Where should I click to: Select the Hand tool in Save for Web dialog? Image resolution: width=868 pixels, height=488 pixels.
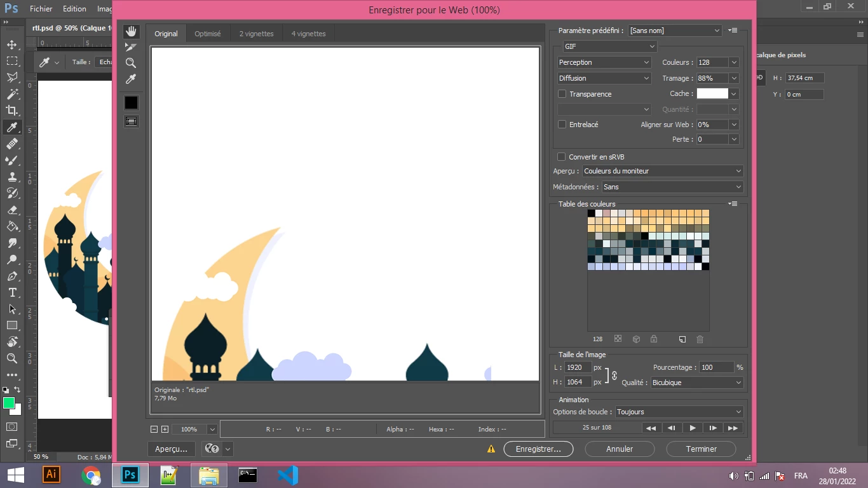(131, 31)
